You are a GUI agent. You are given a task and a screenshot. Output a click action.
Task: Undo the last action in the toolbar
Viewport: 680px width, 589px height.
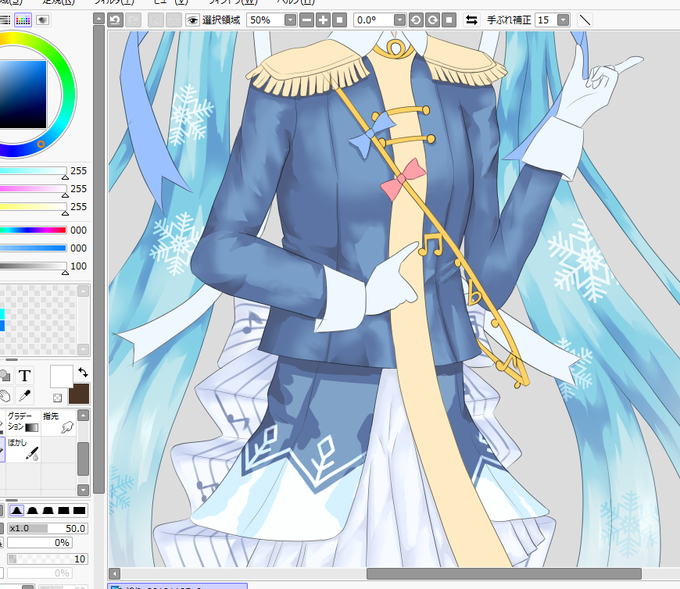(115, 20)
